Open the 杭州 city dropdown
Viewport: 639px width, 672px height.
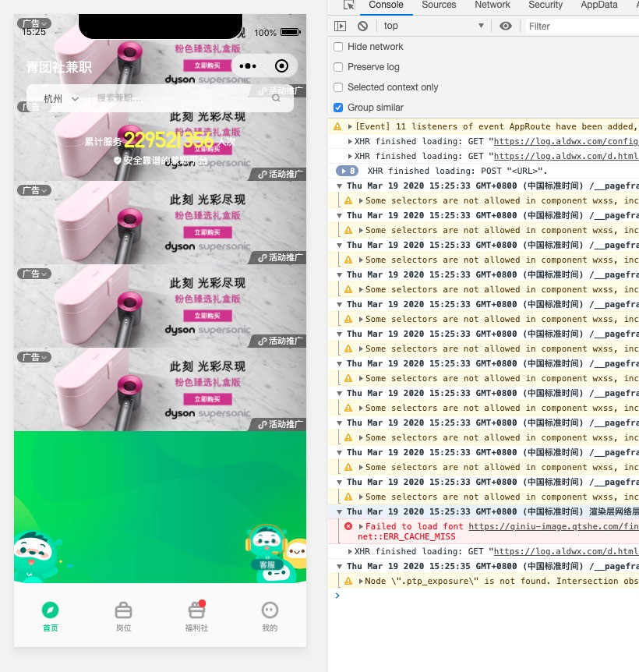click(61, 99)
